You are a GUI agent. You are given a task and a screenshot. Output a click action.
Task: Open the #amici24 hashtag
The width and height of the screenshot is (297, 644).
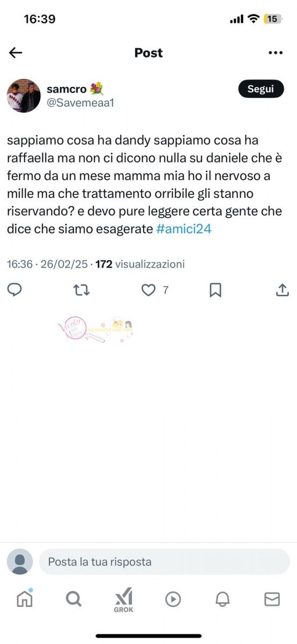184,229
